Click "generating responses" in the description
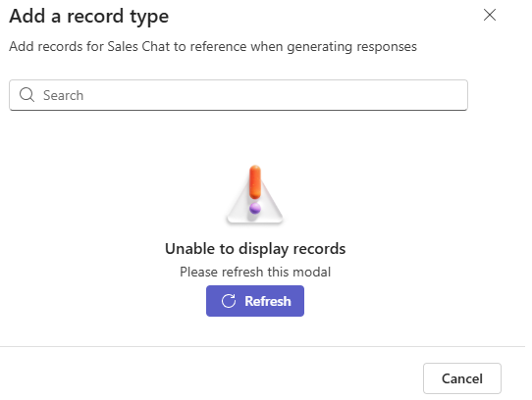532x400 pixels. pyautogui.click(x=351, y=47)
